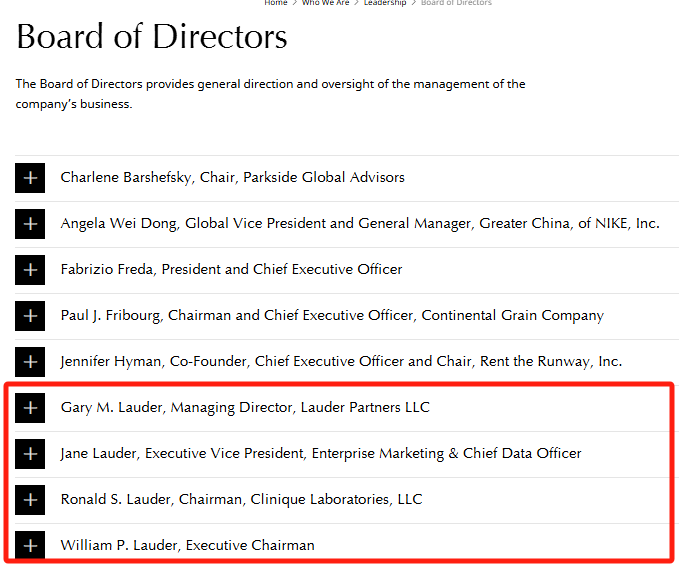Click plus icon next to Paul J. Fribourg
The height and width of the screenshot is (565, 679).
[x=30, y=316]
